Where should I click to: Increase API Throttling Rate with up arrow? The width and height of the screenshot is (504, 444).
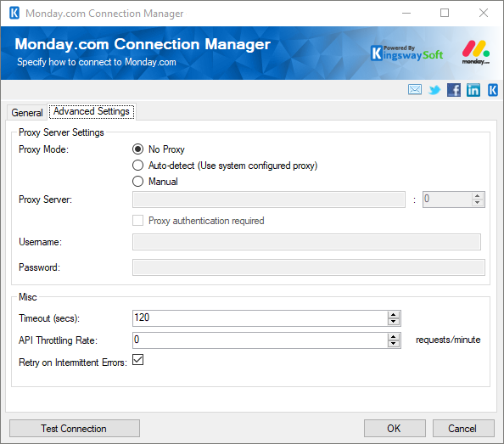(394, 337)
